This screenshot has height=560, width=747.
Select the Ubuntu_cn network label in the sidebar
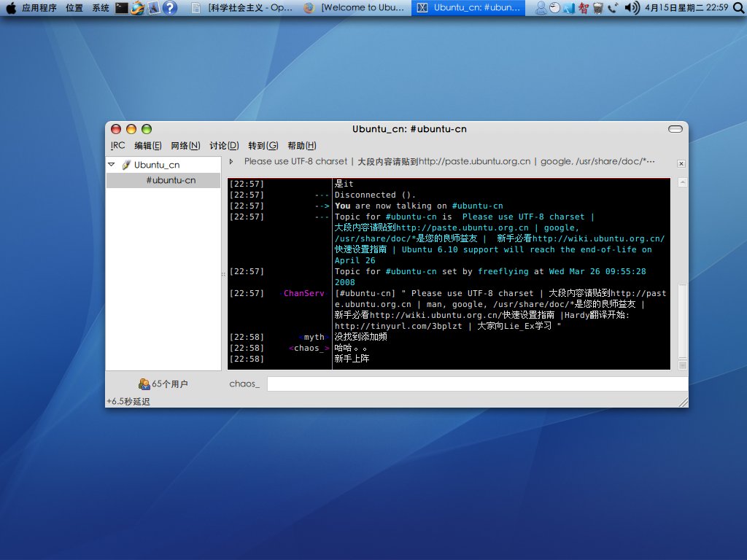157,165
